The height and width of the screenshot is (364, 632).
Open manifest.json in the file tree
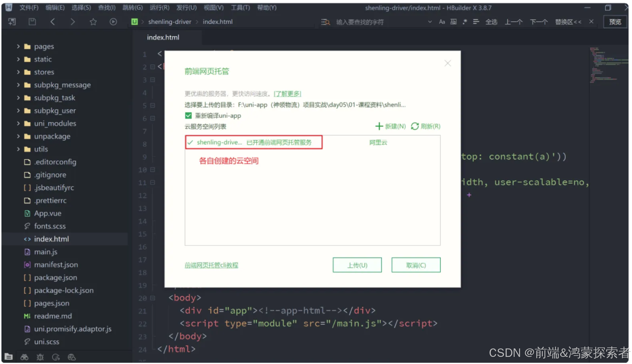tap(56, 265)
